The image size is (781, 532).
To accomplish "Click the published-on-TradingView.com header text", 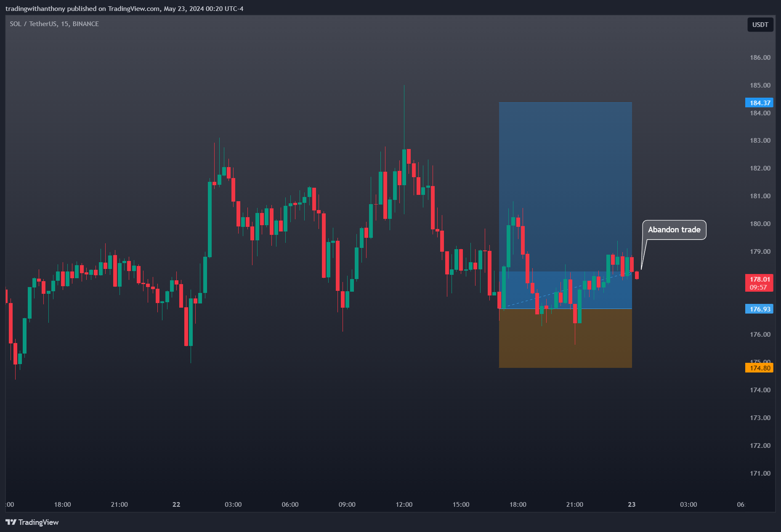I will [x=125, y=8].
